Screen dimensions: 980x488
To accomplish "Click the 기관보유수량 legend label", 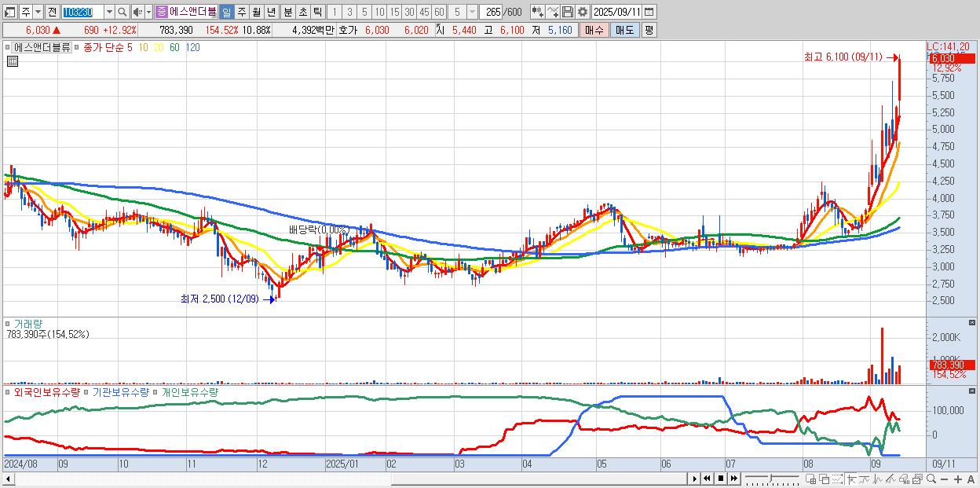I will (x=120, y=391).
